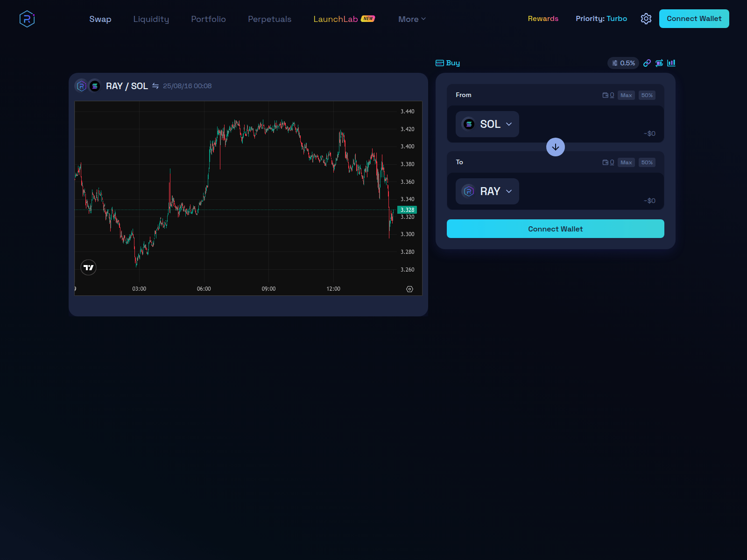The width and height of the screenshot is (747, 560).
Task: Click the swap direction arrow button
Action: pos(556,147)
